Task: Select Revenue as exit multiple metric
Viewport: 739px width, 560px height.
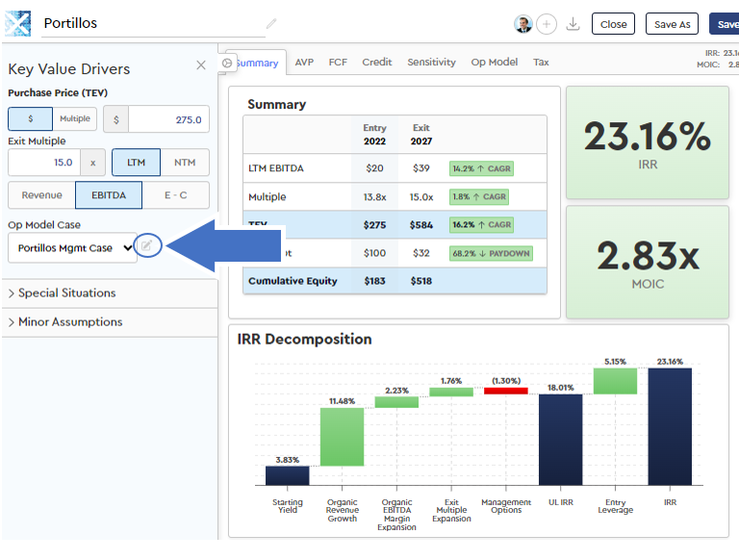Action: tap(42, 195)
